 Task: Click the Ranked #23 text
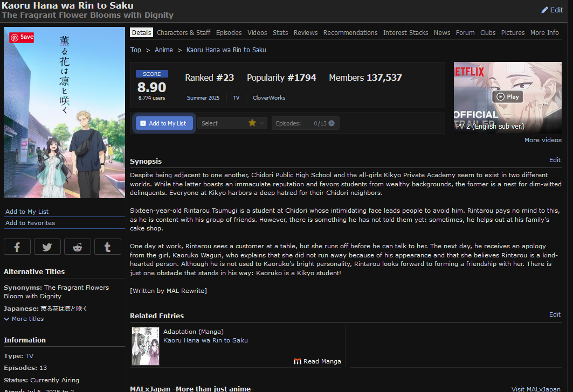(x=209, y=78)
